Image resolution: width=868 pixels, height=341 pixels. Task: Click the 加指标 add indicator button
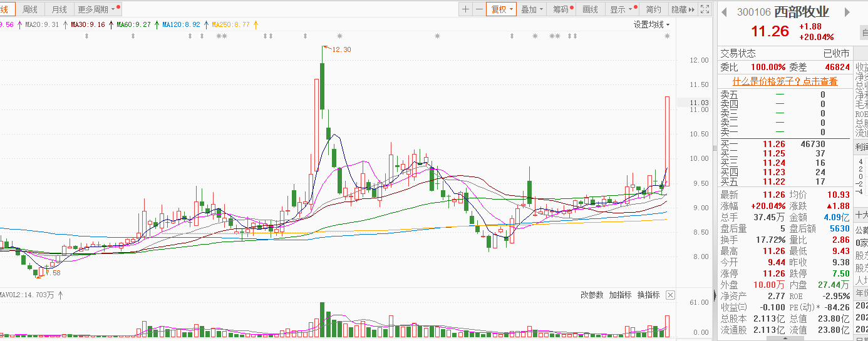point(620,295)
